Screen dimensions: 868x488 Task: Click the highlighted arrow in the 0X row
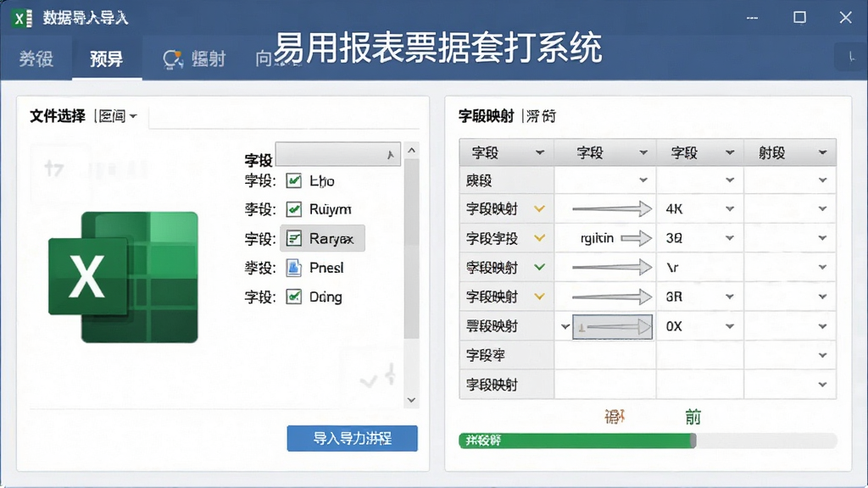pyautogui.click(x=612, y=326)
